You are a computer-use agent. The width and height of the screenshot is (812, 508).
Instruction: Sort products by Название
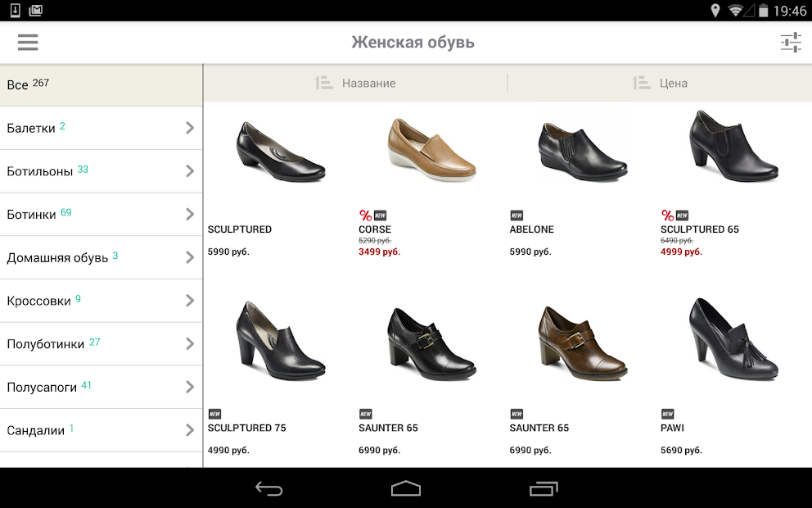coord(368,83)
